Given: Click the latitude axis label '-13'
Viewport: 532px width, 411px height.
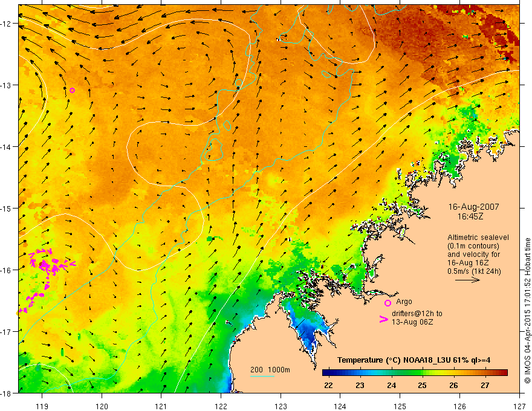Looking at the screenshot, I should tap(6, 85).
